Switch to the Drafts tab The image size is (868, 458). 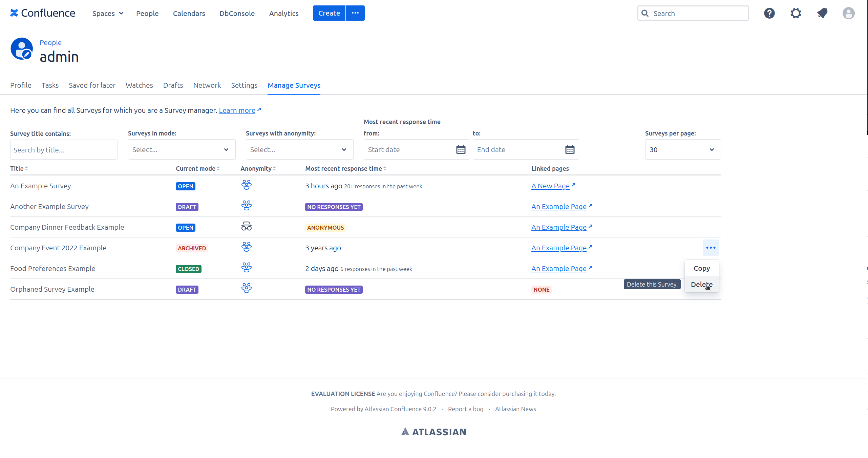(173, 85)
